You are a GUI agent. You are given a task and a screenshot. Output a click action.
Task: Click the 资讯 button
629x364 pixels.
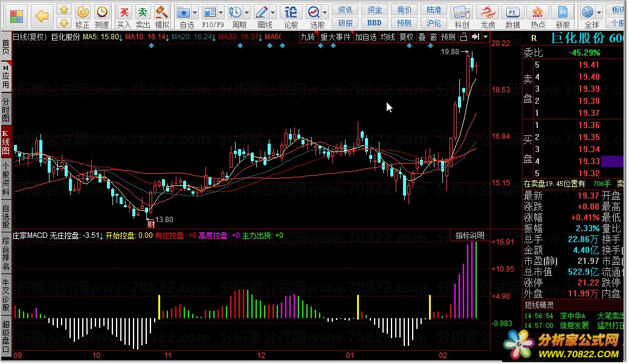pyautogui.click(x=345, y=10)
